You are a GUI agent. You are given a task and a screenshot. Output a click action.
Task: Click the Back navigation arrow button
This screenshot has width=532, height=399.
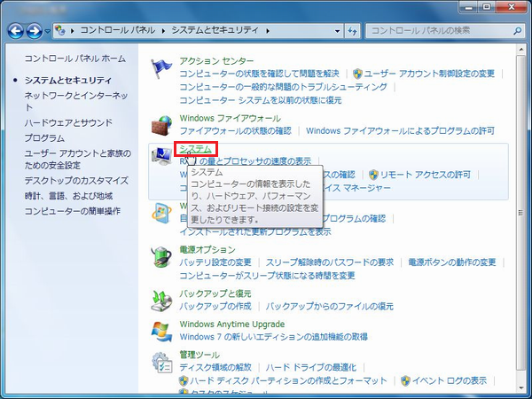(x=16, y=31)
